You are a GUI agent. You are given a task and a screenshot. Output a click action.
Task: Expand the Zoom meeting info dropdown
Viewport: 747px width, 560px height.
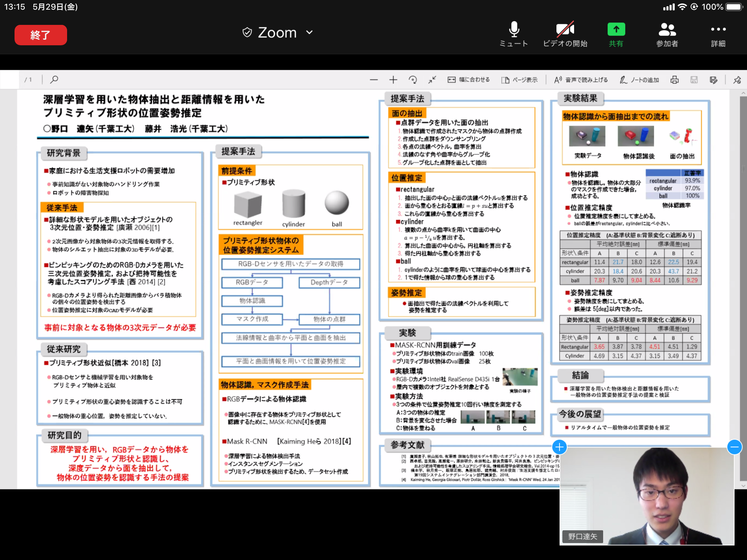point(310,32)
